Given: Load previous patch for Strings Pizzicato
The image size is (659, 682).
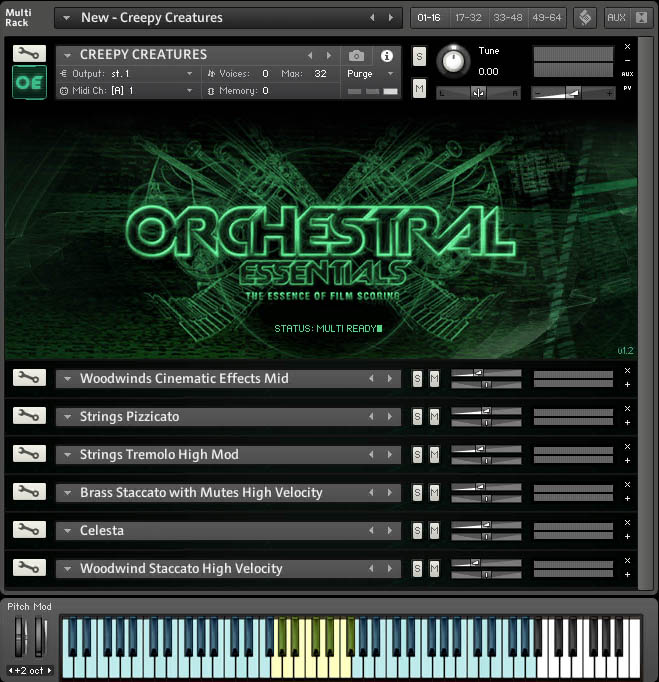Looking at the screenshot, I should pos(371,416).
